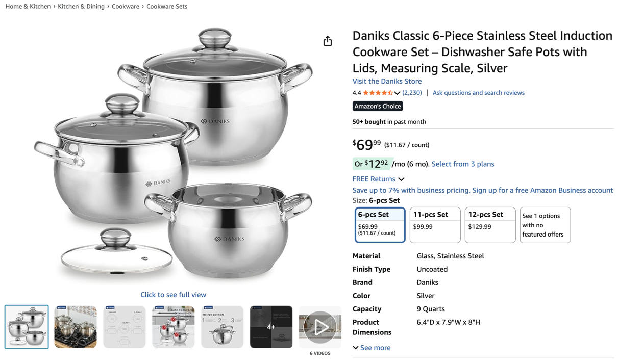Image resolution: width=618 pixels, height=364 pixels.
Task: Open the dishwasher safe image thumbnail
Action: pyautogui.click(x=173, y=326)
